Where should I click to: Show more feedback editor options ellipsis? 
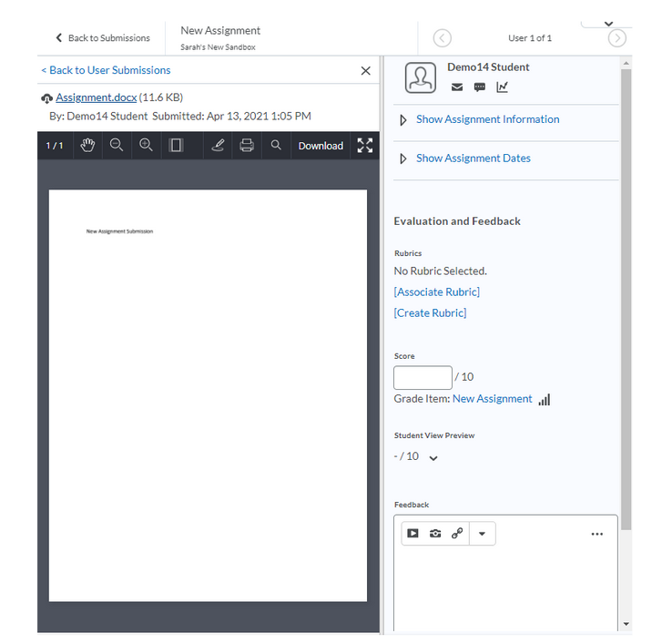(x=596, y=534)
